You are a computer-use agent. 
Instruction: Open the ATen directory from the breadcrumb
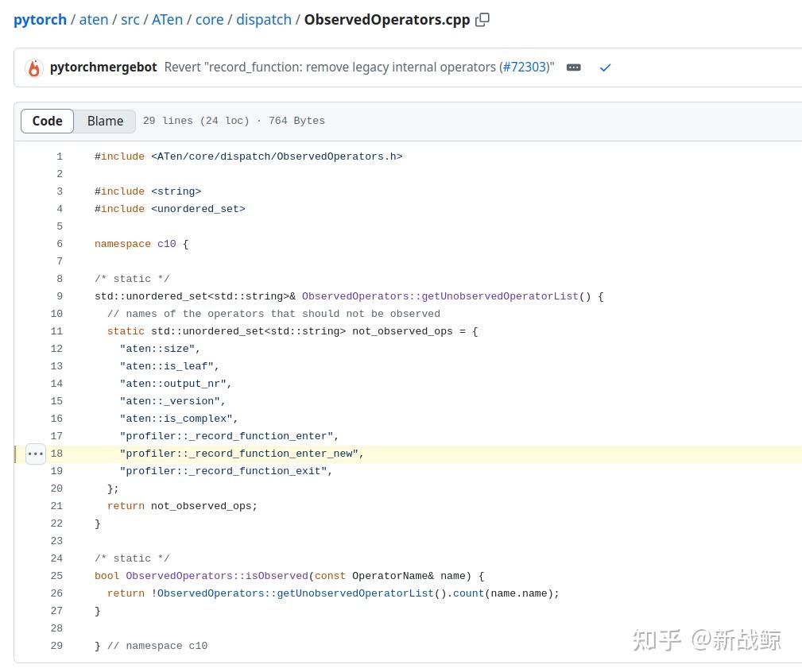point(167,19)
